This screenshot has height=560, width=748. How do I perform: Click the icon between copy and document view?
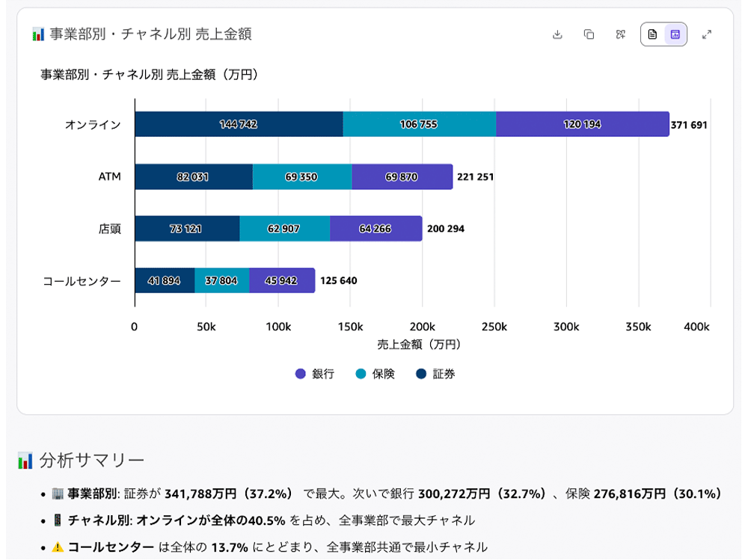[621, 34]
